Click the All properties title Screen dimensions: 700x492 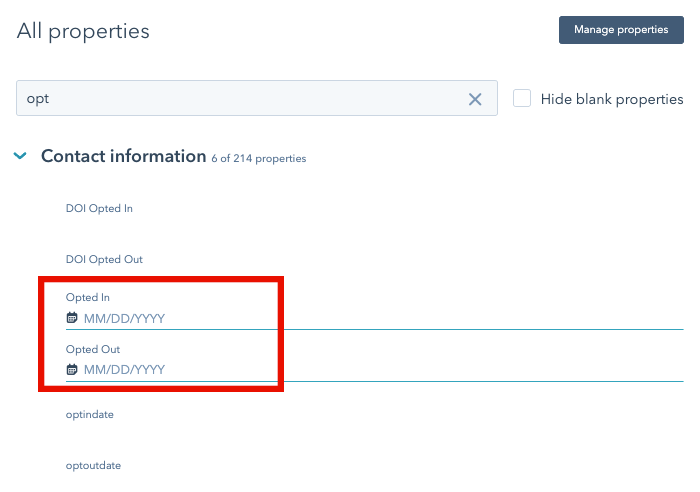83,32
